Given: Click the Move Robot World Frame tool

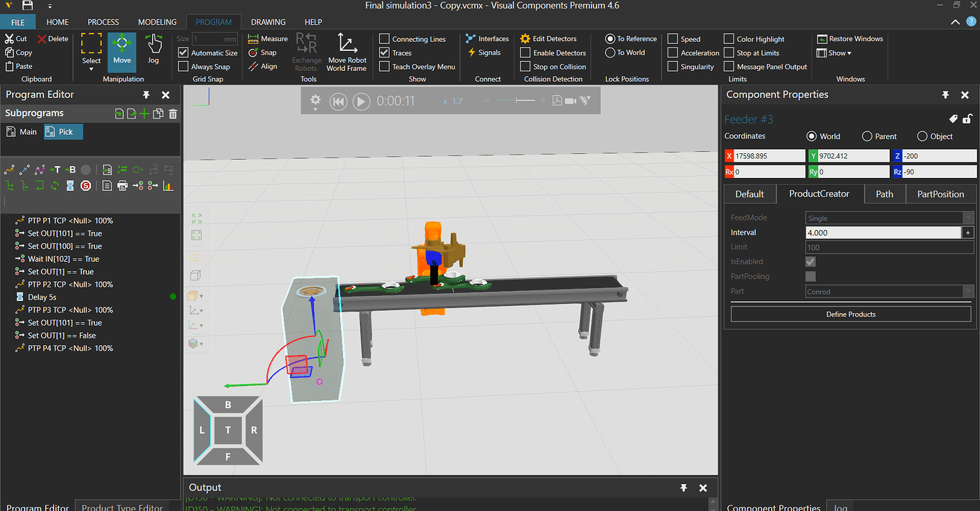Looking at the screenshot, I should [347, 53].
